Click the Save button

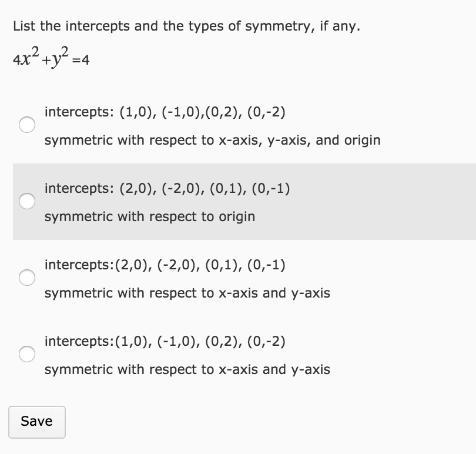pos(36,421)
